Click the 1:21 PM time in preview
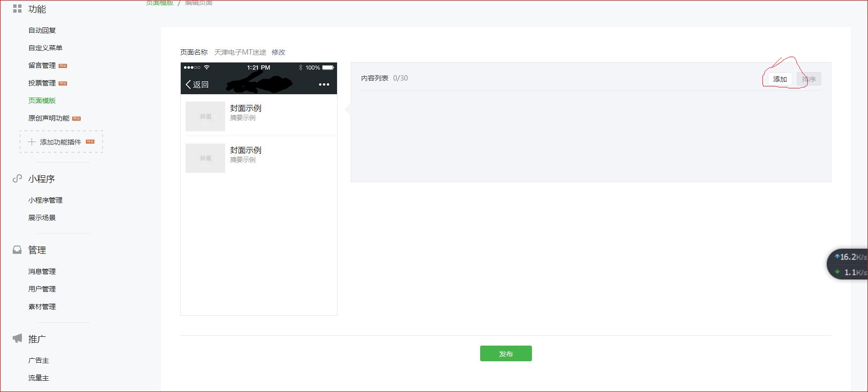The height and width of the screenshot is (392, 868). coord(258,67)
